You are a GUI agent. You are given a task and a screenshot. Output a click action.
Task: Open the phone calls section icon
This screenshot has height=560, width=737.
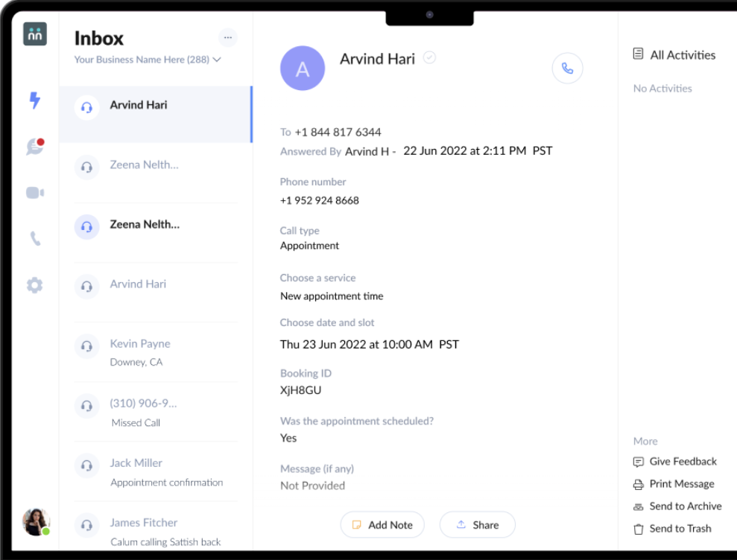pos(34,238)
